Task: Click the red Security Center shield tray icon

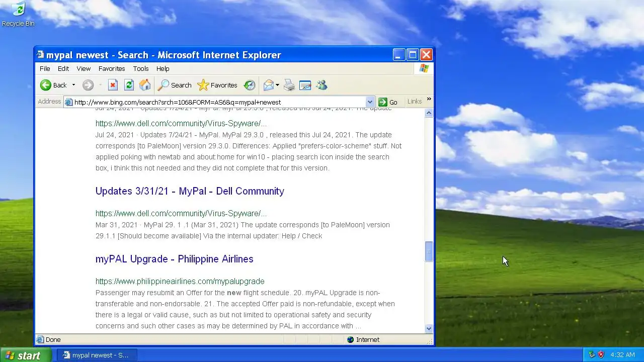Action: tap(601, 355)
